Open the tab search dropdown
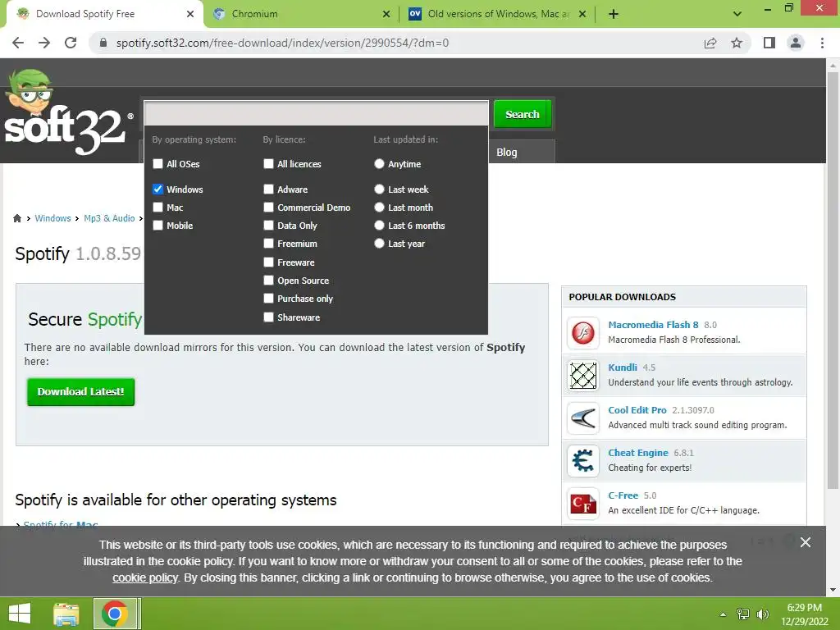Screen dimensions: 840x630 [x=737, y=14]
